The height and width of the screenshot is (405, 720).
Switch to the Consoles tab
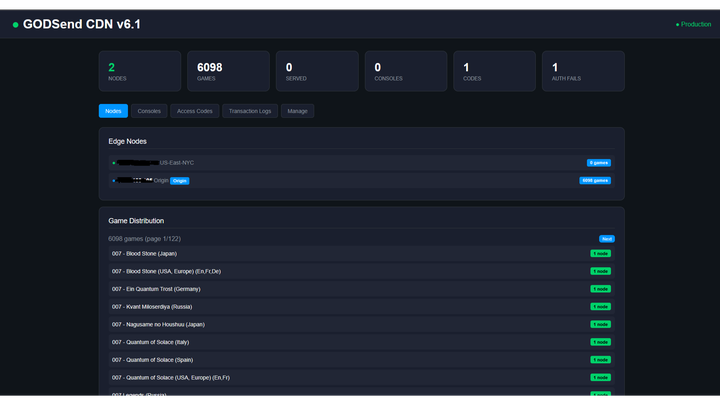coord(149,111)
